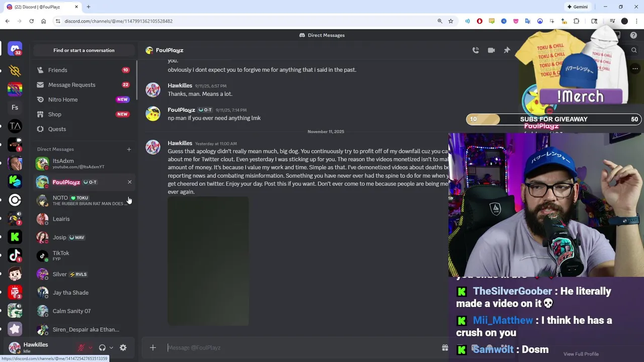Screen dimensions: 644x362
Task: Open the Friends tab
Action: point(84,70)
